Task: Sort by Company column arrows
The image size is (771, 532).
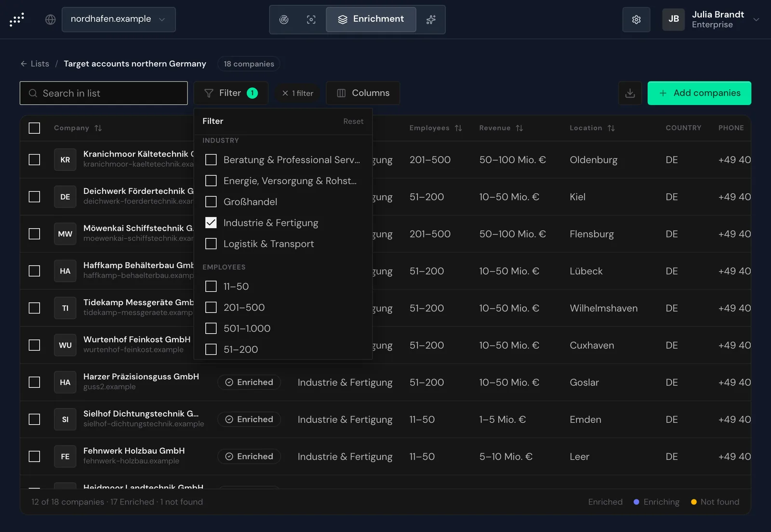Action: click(98, 128)
